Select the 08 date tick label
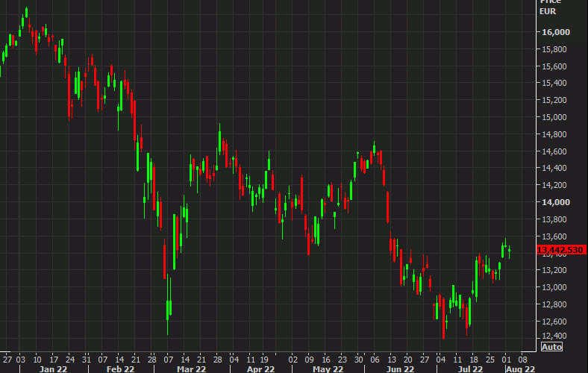The width and height of the screenshot is (588, 373). pyautogui.click(x=523, y=360)
